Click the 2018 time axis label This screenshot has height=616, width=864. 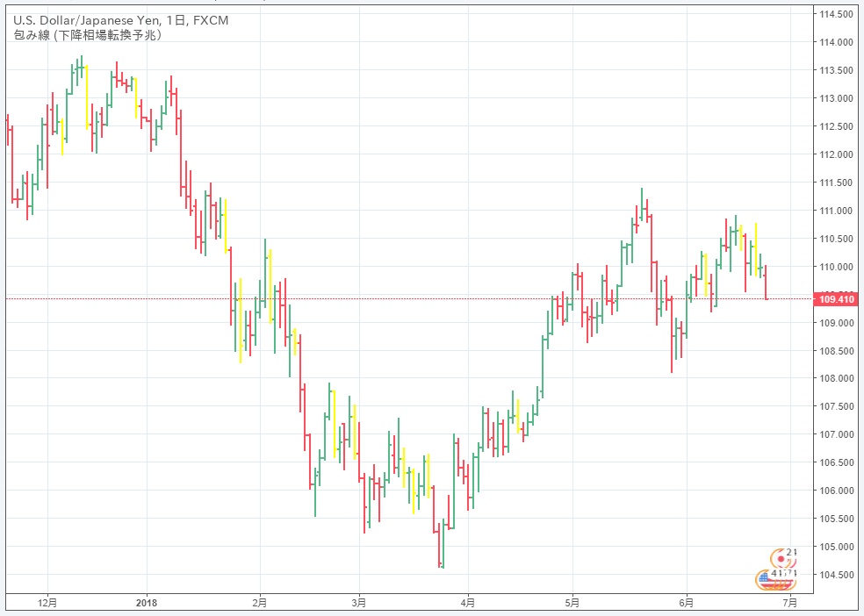pyautogui.click(x=147, y=603)
